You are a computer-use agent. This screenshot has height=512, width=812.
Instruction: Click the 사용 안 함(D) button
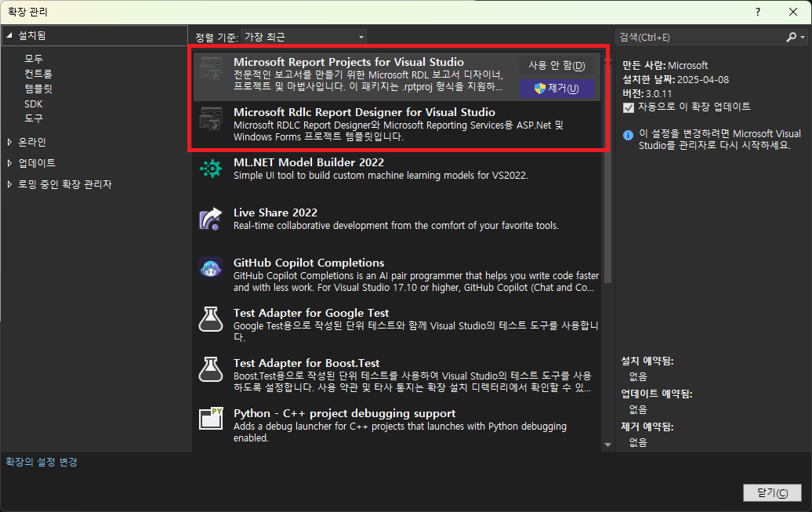[x=556, y=65]
